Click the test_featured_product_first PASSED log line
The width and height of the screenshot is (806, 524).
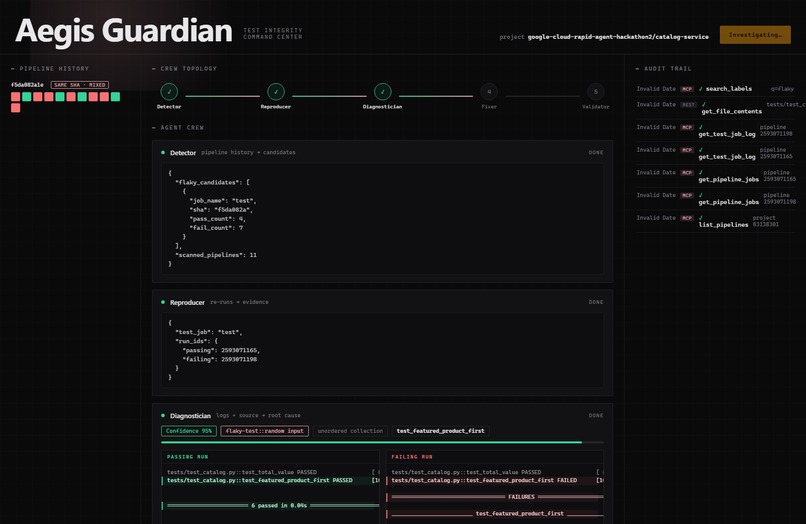(x=271, y=480)
